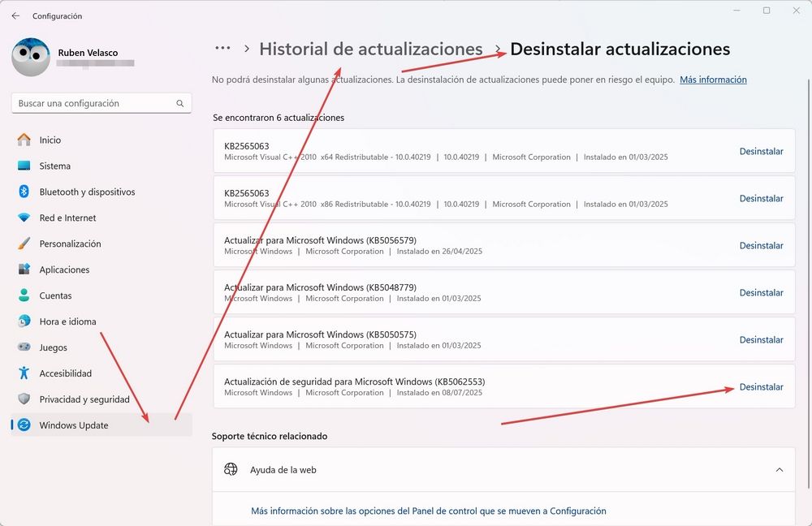Viewport: 812px width, 526px height.
Task: Select the Bluetooth y dispositivos icon
Action: coord(23,192)
